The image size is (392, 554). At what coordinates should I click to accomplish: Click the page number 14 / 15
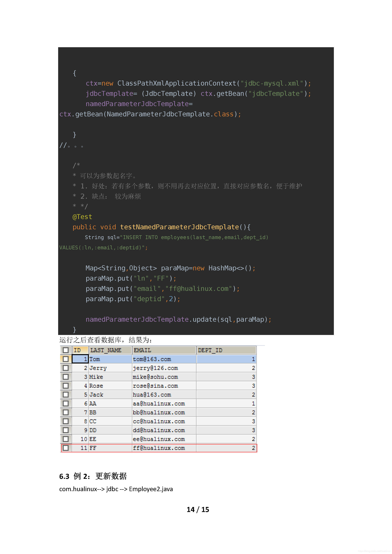198,509
